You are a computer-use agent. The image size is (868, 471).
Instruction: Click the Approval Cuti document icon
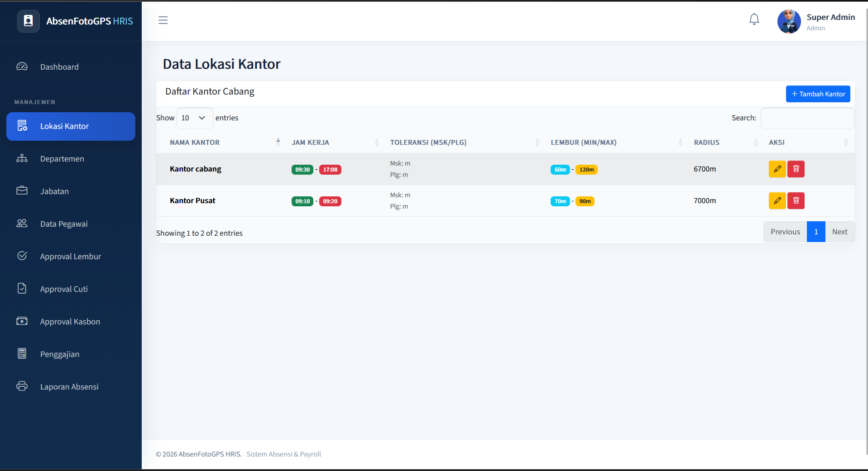click(x=22, y=288)
